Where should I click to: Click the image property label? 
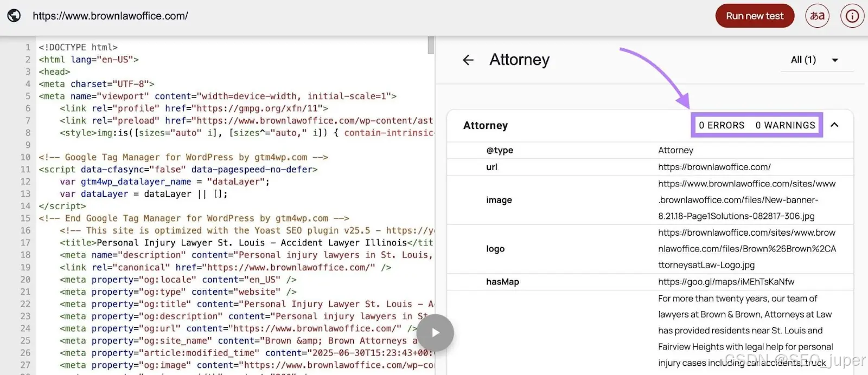coord(499,200)
